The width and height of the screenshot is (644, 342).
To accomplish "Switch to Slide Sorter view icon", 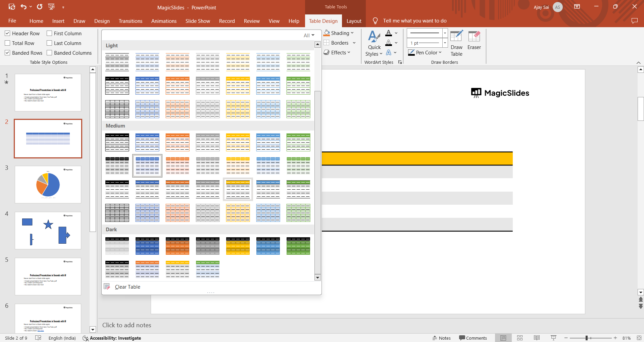I will [x=520, y=338].
